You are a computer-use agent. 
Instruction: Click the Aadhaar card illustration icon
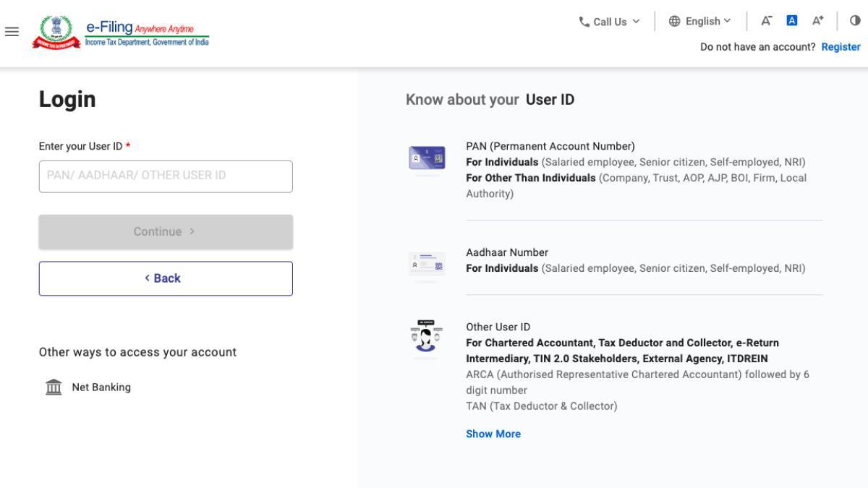click(427, 264)
